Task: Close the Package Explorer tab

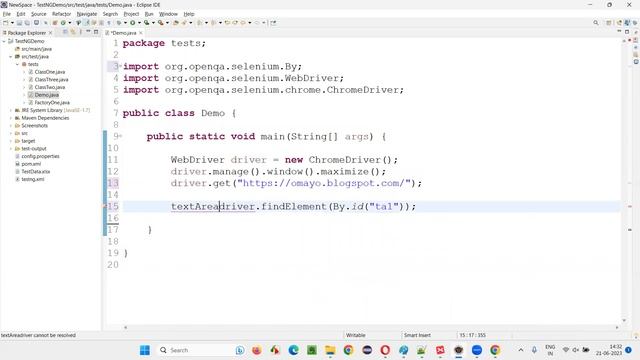Action: pos(50,33)
